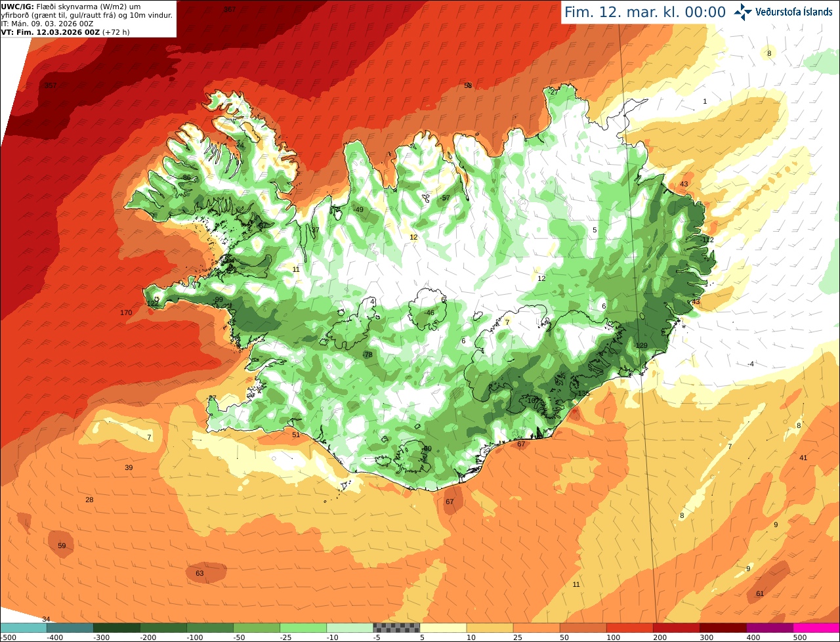Click the heat flux value '170' on the map

(126, 312)
